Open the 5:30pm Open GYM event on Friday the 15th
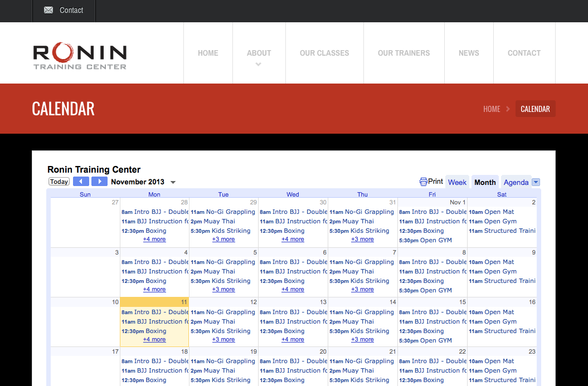This screenshot has width=588, height=386. click(x=425, y=340)
